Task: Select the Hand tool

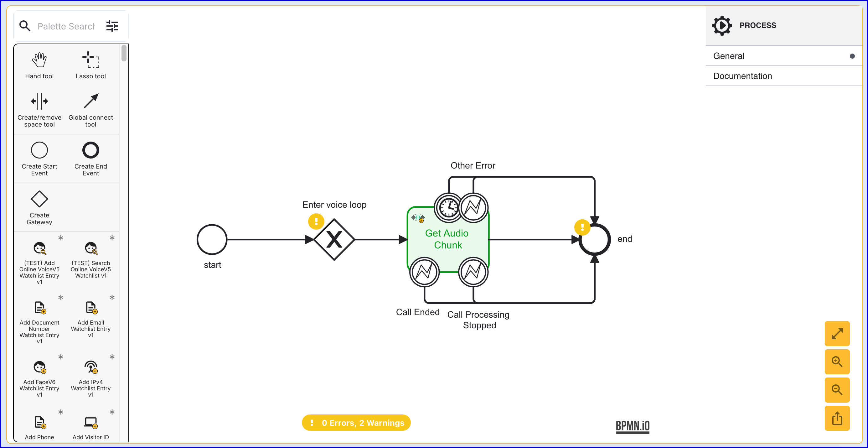Action: (39, 66)
